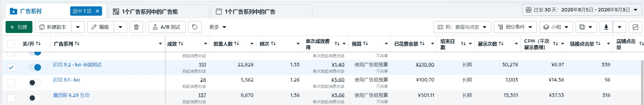Sort by 关/开 column arrows
This screenshot has height=105, width=644.
click(x=38, y=43)
